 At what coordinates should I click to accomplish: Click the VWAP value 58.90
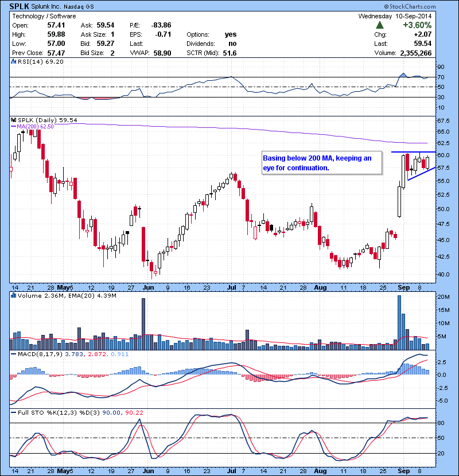pyautogui.click(x=162, y=53)
